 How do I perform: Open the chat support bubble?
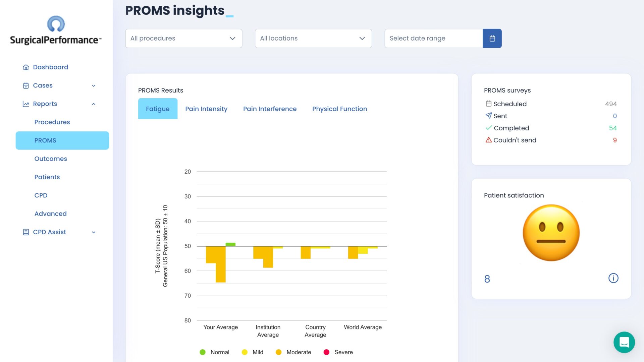(x=624, y=342)
